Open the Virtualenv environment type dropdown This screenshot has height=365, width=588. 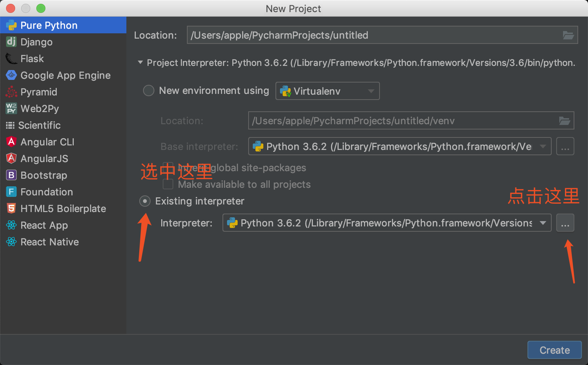click(x=328, y=91)
